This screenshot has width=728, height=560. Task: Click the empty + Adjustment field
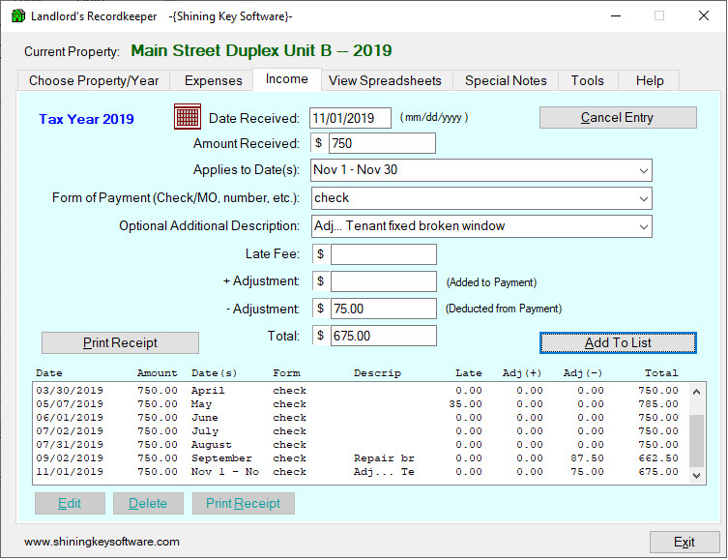[x=384, y=281]
